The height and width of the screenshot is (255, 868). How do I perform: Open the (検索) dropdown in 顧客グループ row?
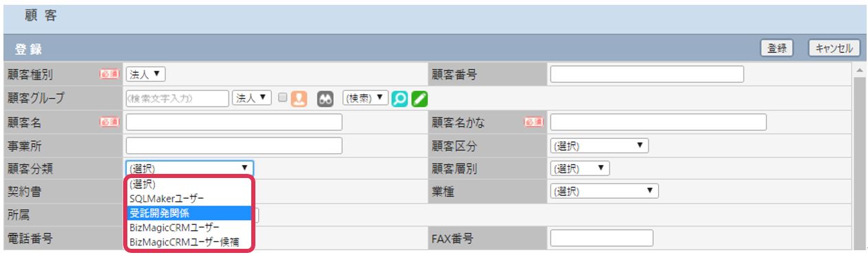(366, 98)
